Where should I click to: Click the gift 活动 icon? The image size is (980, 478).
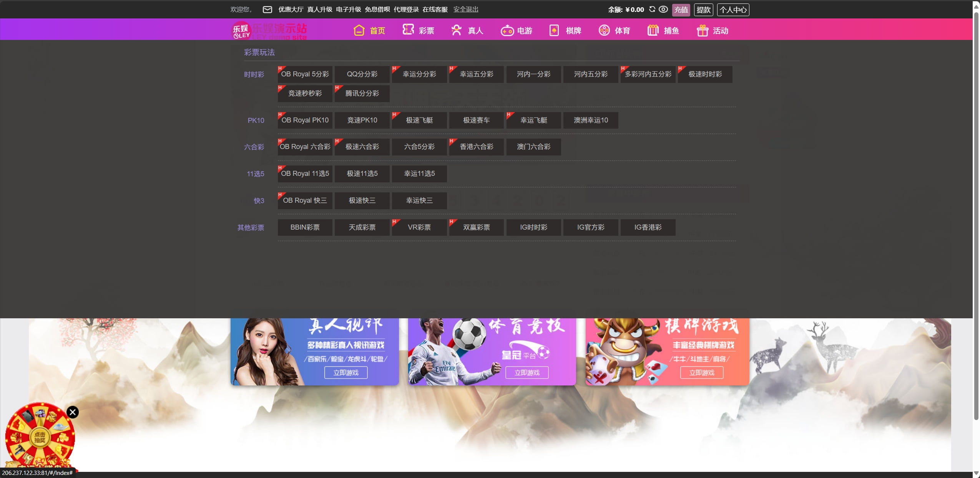coord(702,30)
